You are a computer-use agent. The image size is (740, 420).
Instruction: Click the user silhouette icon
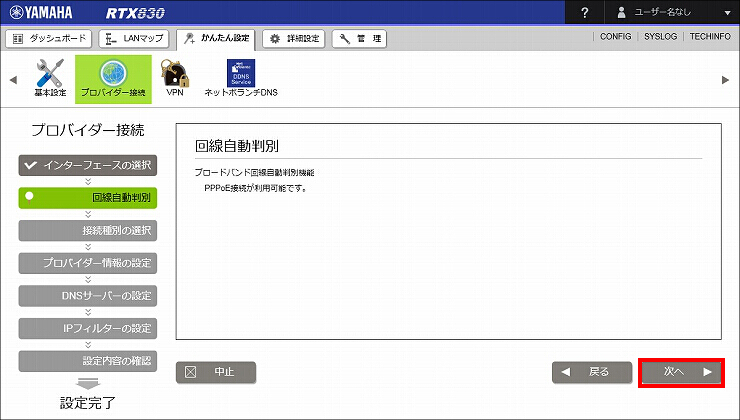coord(622,13)
